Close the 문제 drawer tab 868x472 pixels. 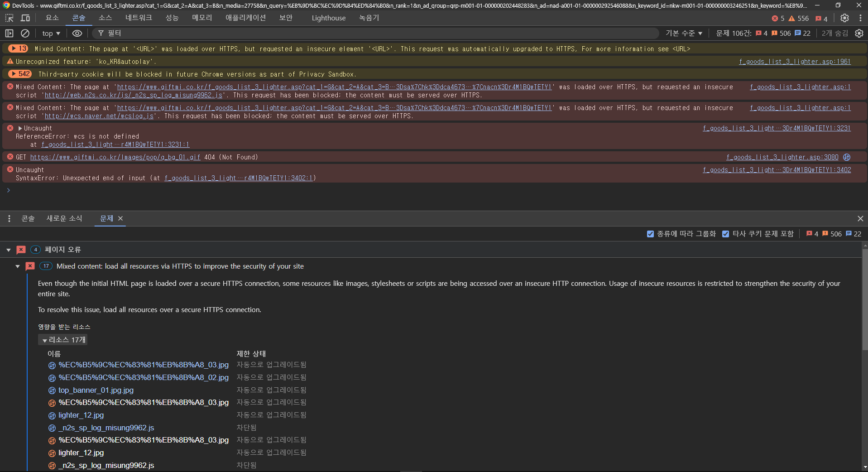tap(120, 218)
